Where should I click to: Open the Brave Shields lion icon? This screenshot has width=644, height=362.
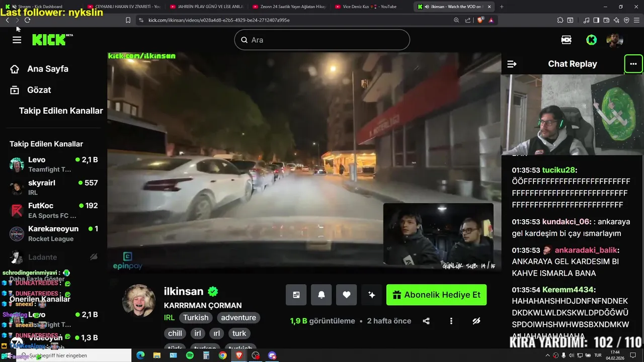[480, 20]
